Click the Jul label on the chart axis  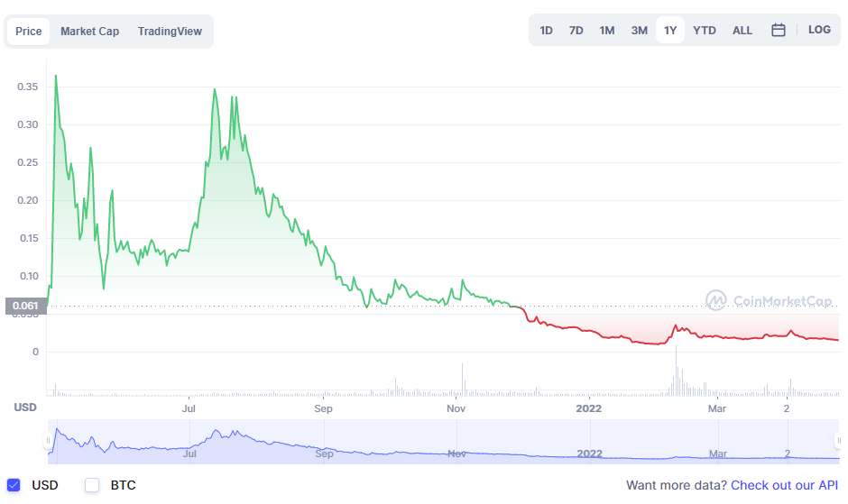[x=189, y=408]
